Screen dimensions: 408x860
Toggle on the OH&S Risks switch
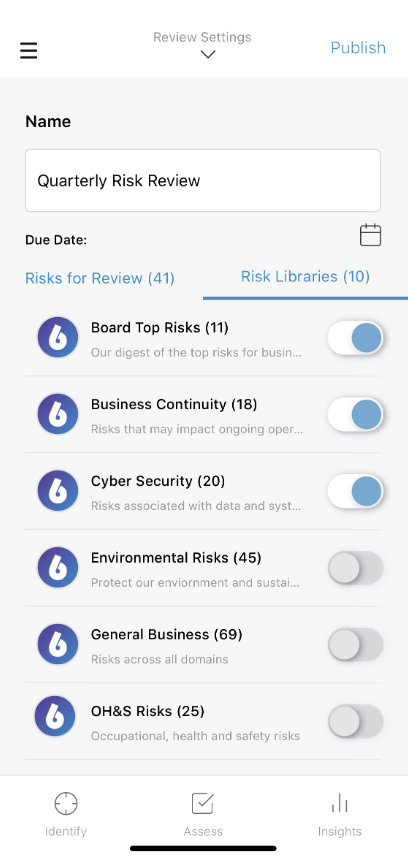pos(355,721)
